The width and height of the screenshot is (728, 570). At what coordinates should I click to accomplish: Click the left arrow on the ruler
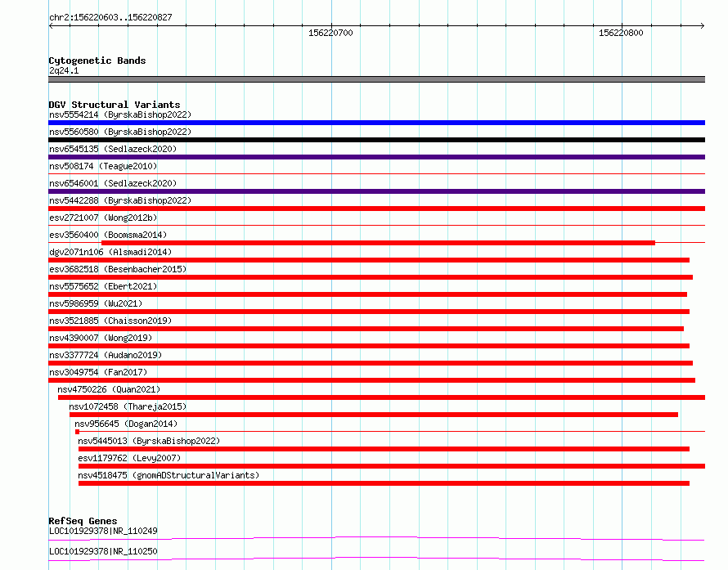coord(51,25)
